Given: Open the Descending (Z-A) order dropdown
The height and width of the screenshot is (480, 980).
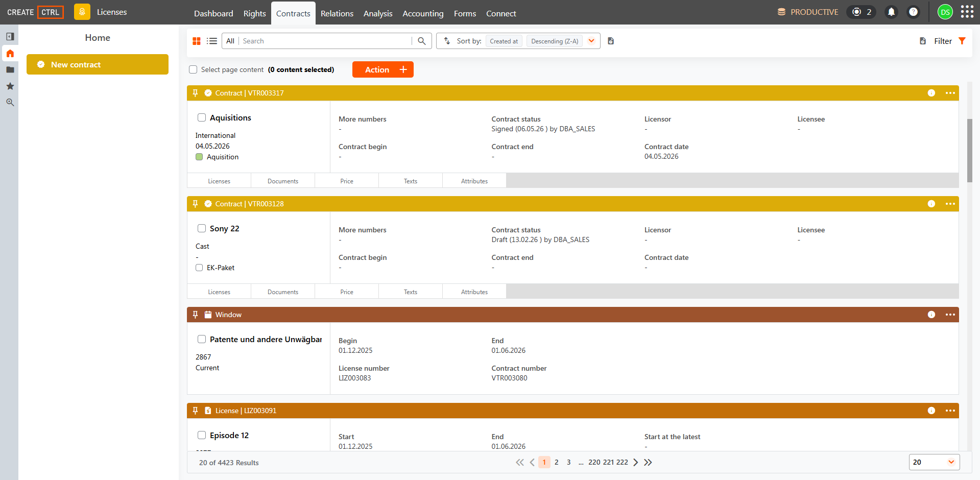Looking at the screenshot, I should coord(555,41).
